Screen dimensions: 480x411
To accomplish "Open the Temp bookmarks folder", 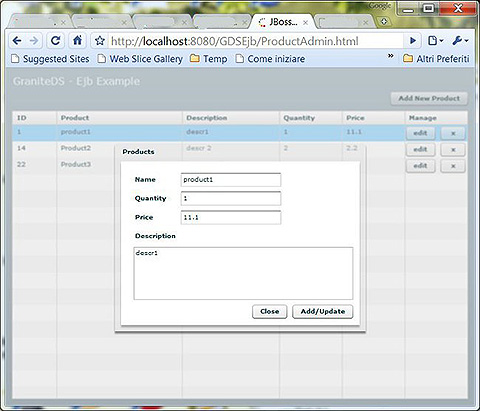I will [x=209, y=59].
